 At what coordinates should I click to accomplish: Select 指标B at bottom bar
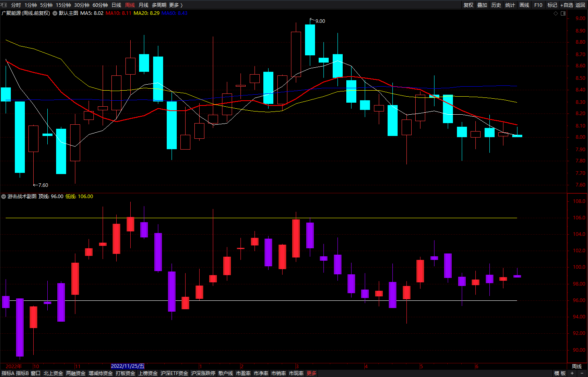click(22, 373)
